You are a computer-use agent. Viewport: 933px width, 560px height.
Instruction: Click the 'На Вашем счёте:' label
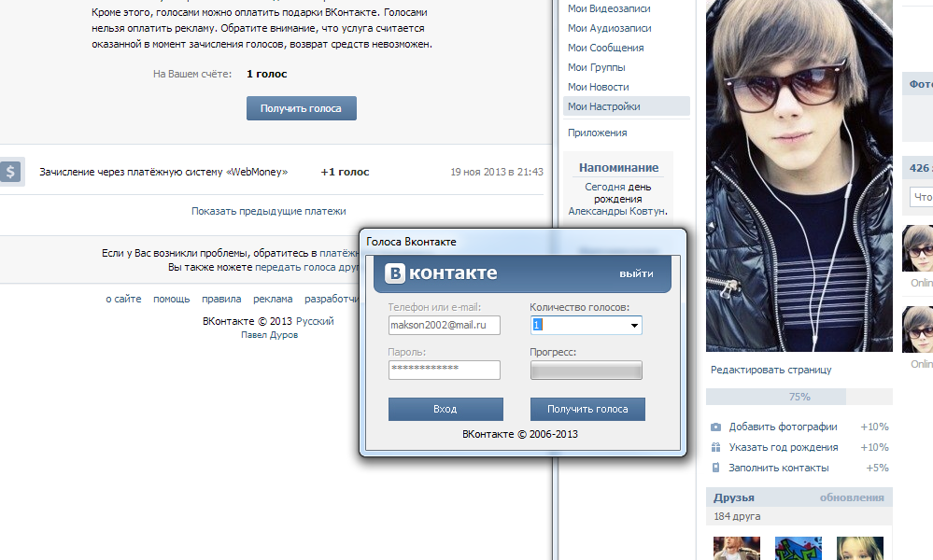click(x=192, y=75)
